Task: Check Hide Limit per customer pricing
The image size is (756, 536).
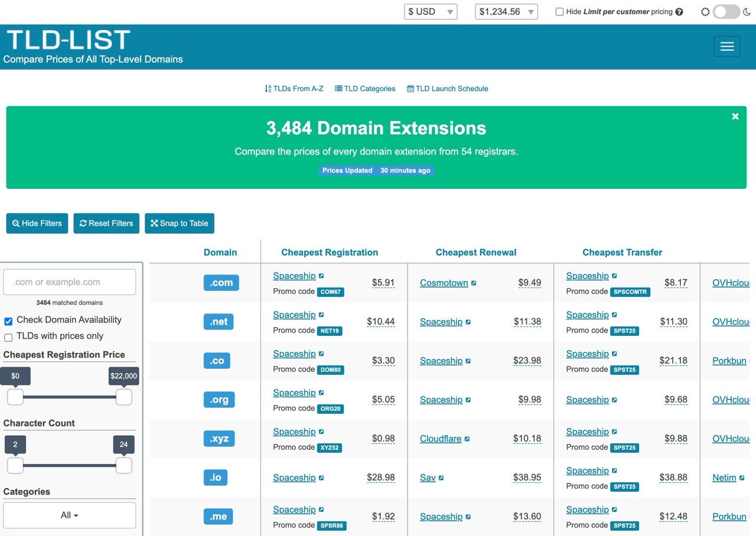Action: [559, 12]
